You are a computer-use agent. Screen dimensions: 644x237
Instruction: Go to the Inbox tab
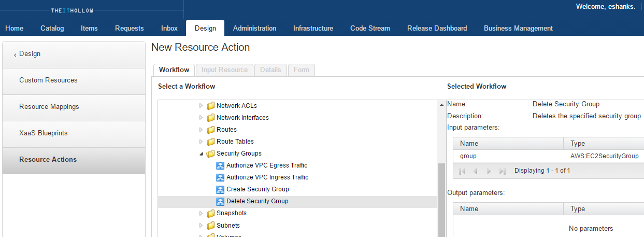[x=169, y=29]
